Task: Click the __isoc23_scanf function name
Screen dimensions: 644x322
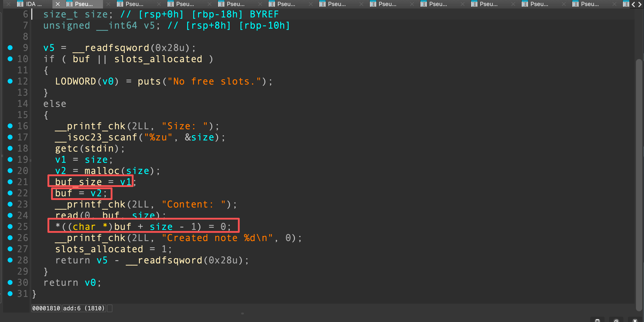Action: coord(96,137)
